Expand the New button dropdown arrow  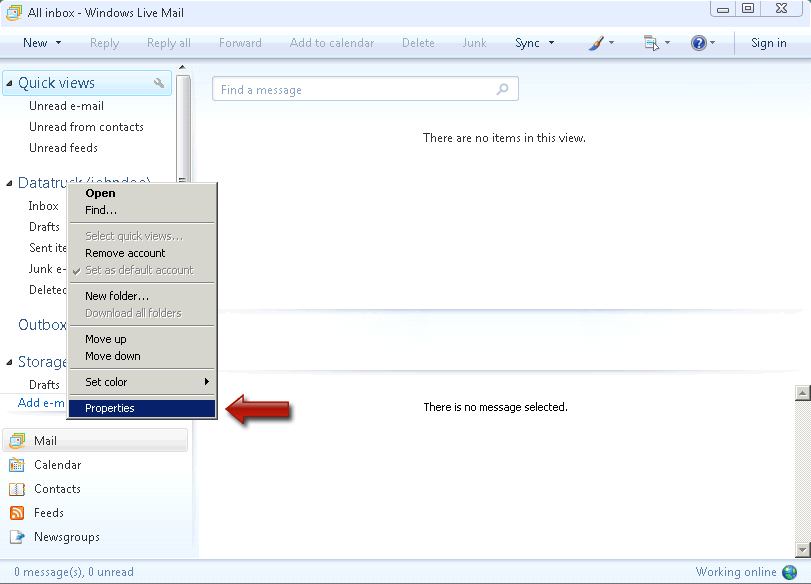(x=58, y=43)
